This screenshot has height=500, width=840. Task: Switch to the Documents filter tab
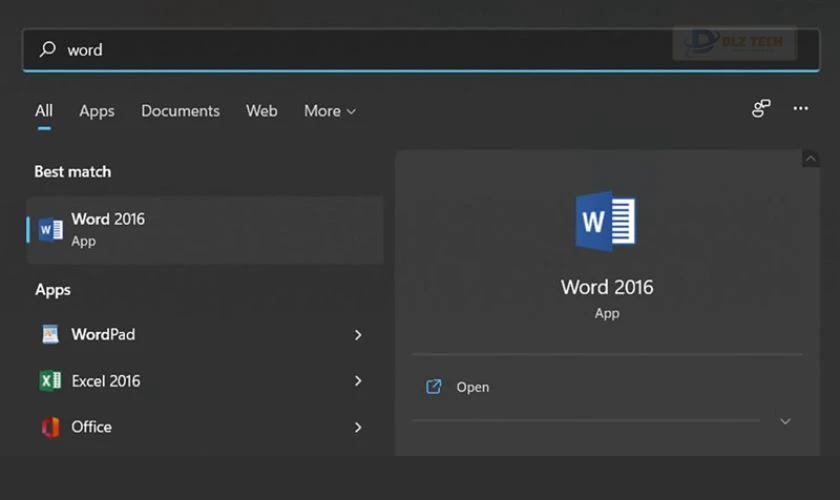pyautogui.click(x=181, y=111)
